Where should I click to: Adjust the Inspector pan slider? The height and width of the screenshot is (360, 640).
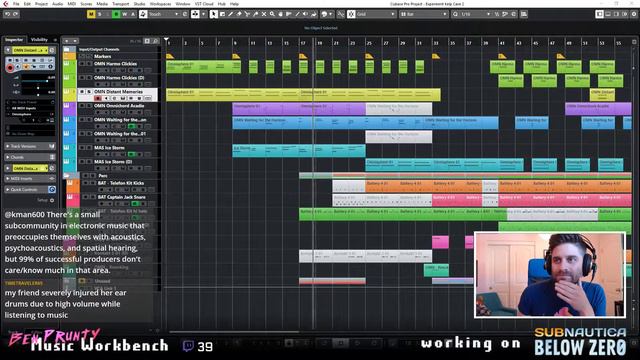pyautogui.click(x=38, y=87)
